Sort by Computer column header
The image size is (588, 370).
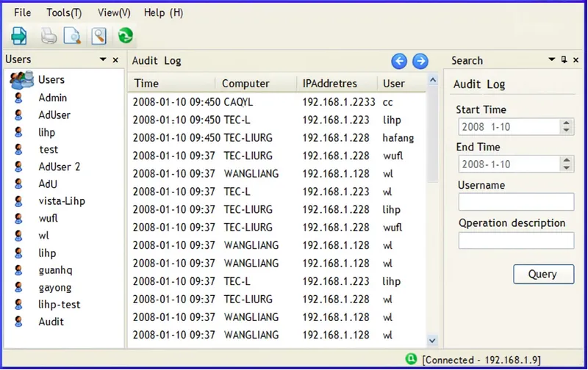tap(256, 83)
